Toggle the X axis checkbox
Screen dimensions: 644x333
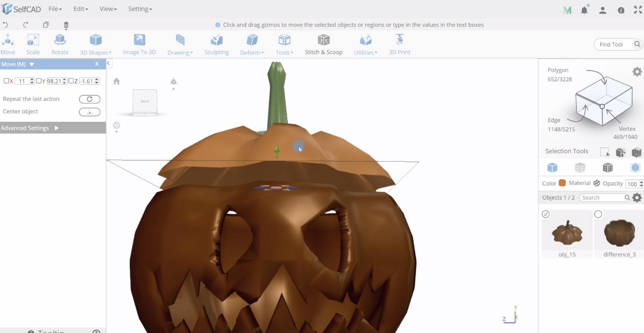coord(6,81)
